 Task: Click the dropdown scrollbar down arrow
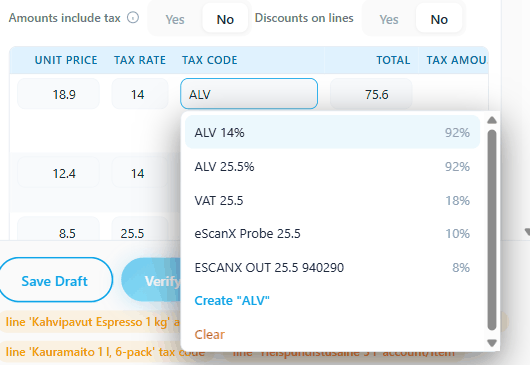[x=492, y=343]
